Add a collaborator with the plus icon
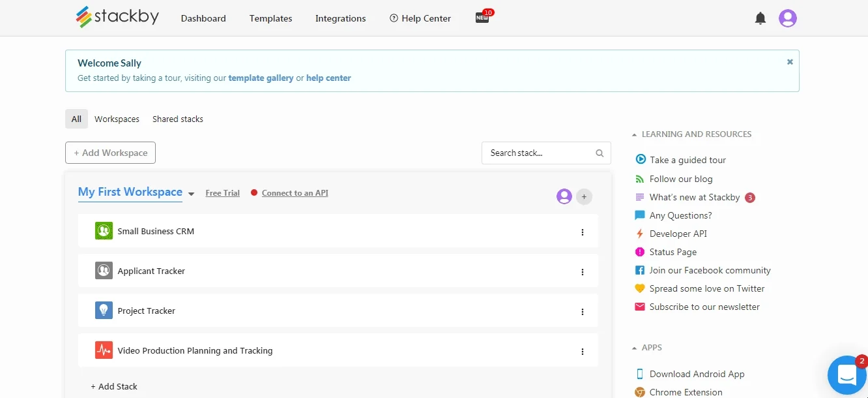Viewport: 868px width, 398px height. coord(585,196)
